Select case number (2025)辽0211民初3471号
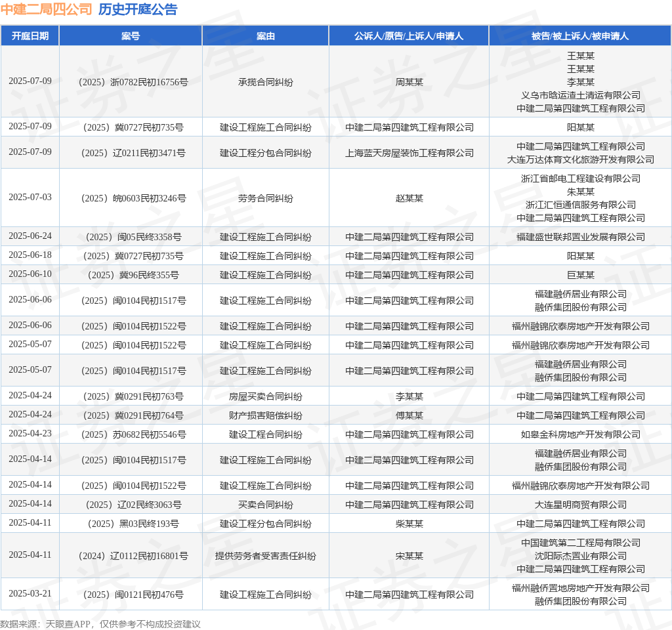The image size is (672, 630). click(133, 153)
